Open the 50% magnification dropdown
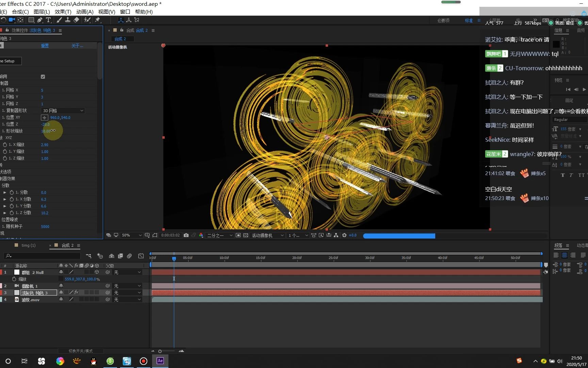The image size is (588, 368). point(131,235)
